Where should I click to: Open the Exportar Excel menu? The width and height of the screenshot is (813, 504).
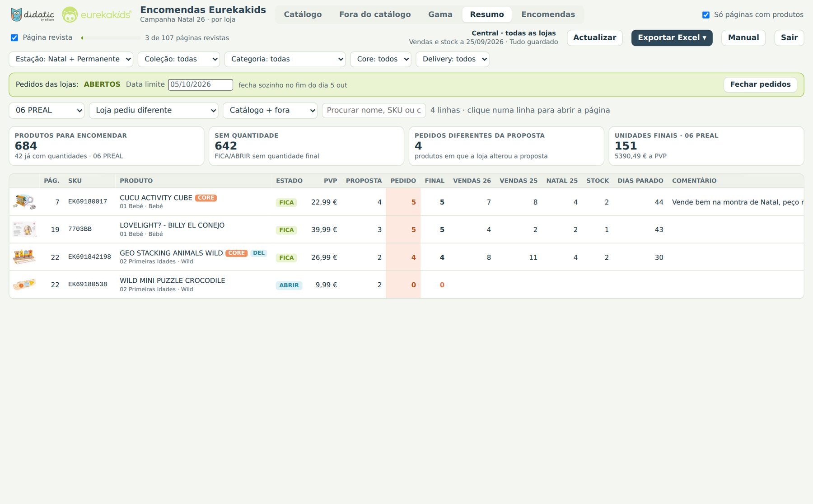[x=672, y=38]
